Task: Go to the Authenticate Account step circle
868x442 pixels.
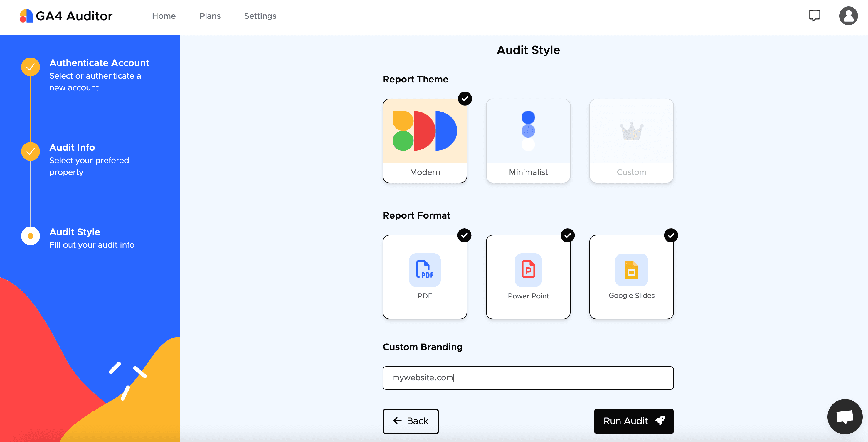Action: pos(30,67)
